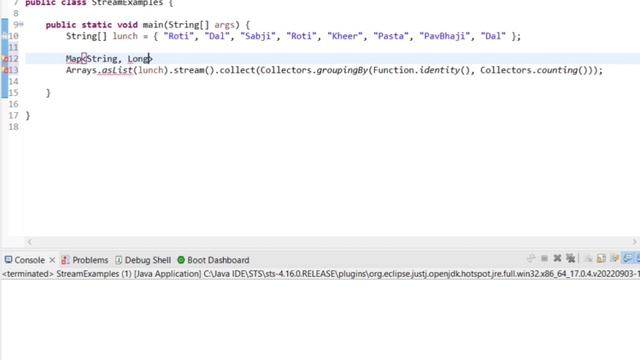Click Collectors.counting() on line 13
Viewport: 640px width, 360px height.
click(534, 70)
